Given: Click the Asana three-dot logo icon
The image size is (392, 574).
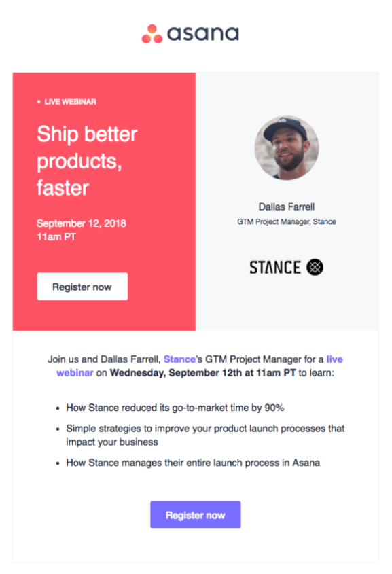Looking at the screenshot, I should (152, 31).
